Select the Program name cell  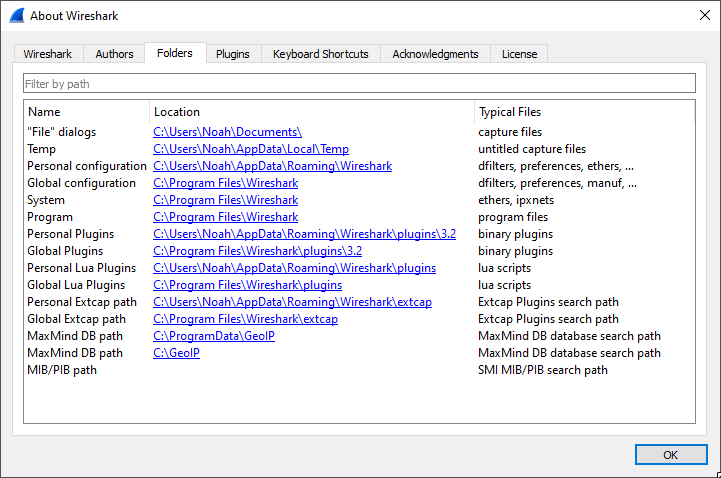(50, 217)
